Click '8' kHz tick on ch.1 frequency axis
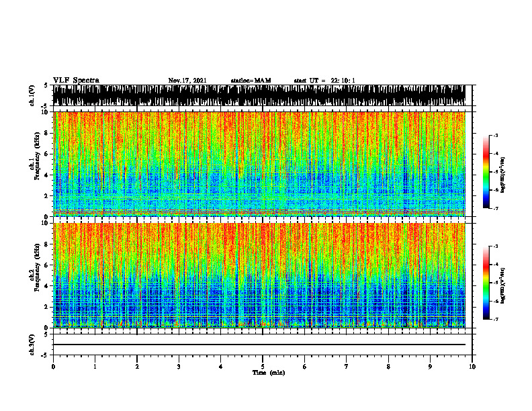This screenshot has width=532, height=411. [47, 133]
